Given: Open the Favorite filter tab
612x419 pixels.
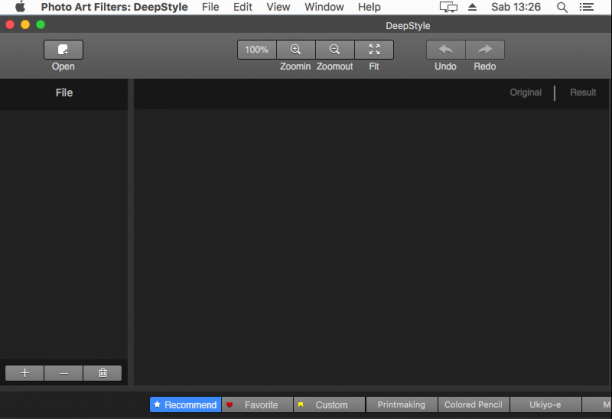Looking at the screenshot, I should (x=257, y=405).
